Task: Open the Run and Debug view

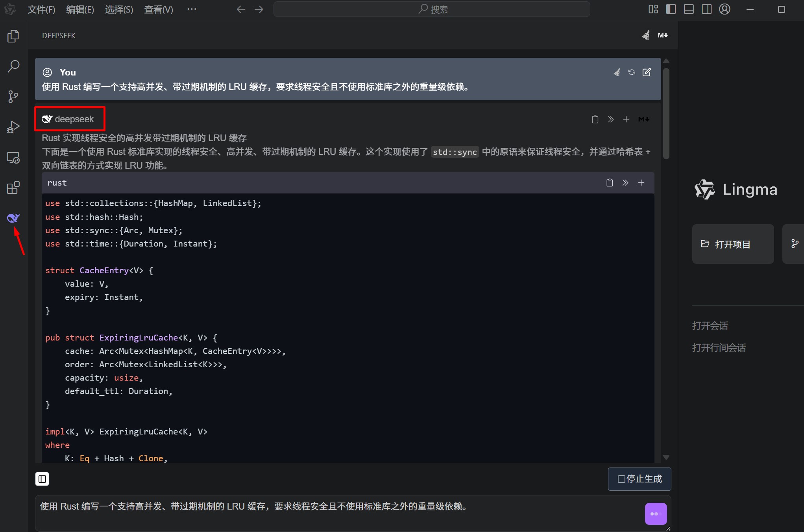Action: [13, 127]
